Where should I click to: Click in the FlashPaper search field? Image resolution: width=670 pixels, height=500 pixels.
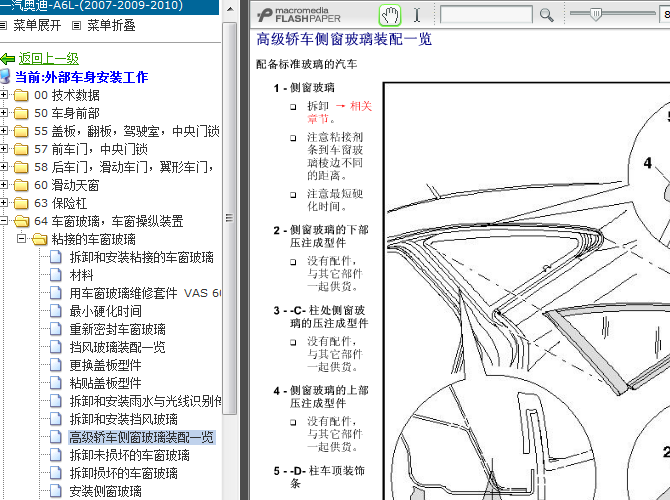486,15
